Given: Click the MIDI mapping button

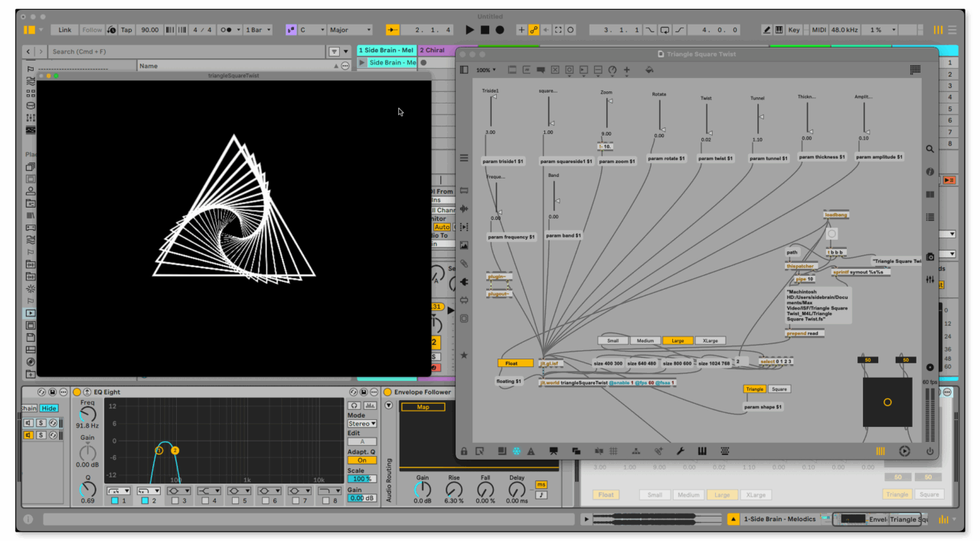Looking at the screenshot, I should (819, 30).
